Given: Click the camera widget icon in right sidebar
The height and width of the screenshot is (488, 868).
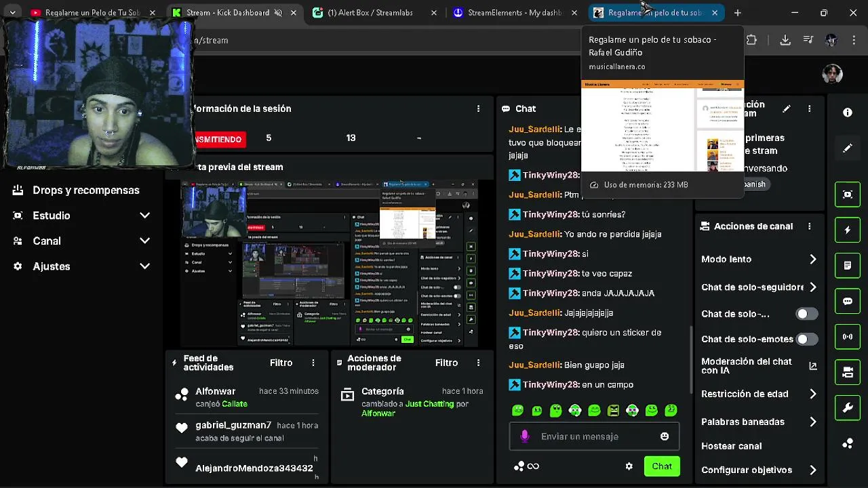Looking at the screenshot, I should pyautogui.click(x=848, y=372).
